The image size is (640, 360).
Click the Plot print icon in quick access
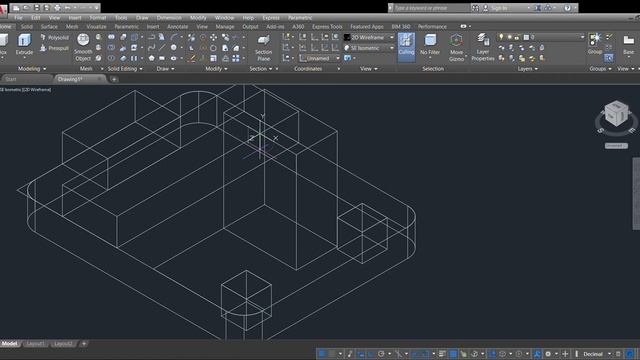[57, 8]
